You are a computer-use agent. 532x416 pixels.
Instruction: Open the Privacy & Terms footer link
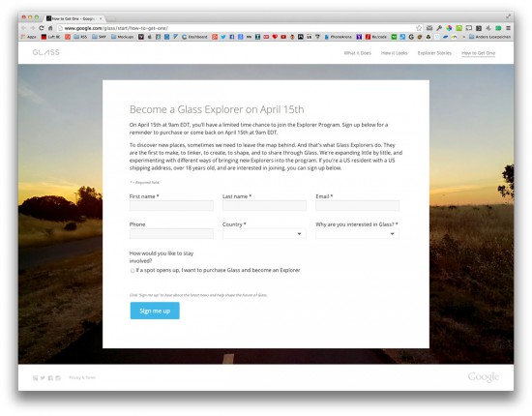82,377
